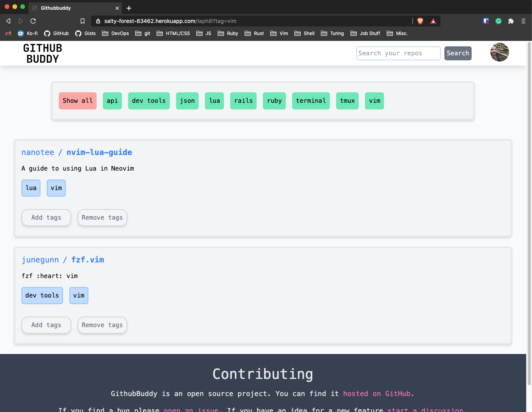This screenshot has width=532, height=412.
Task: Open the Gists bookmark
Action: 85,33
